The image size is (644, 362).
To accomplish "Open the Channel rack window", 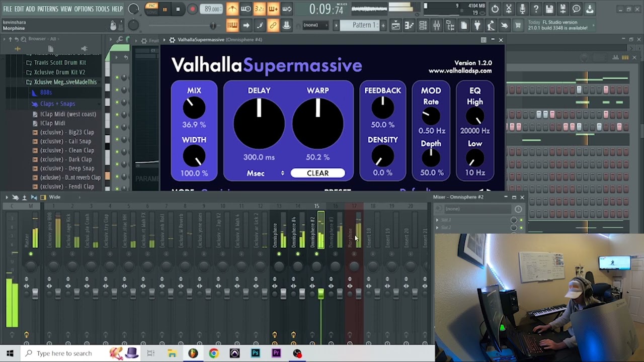I will [x=423, y=25].
